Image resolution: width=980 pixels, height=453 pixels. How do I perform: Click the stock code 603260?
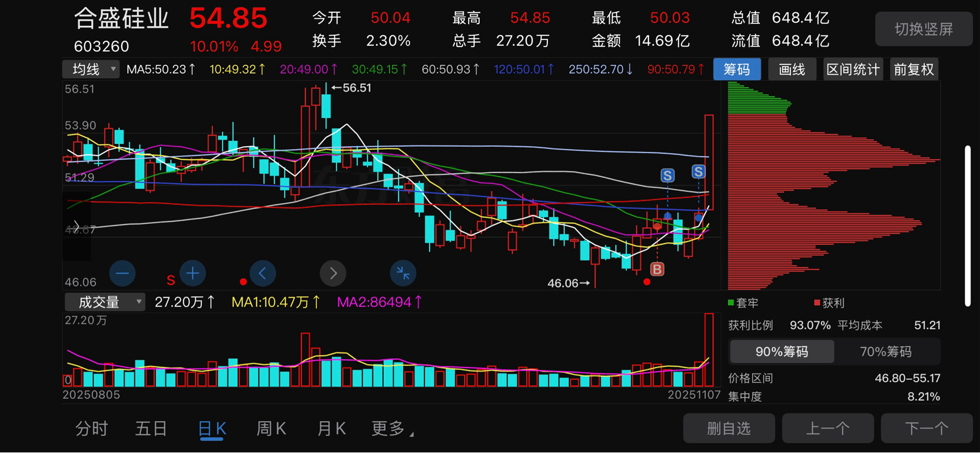[101, 46]
